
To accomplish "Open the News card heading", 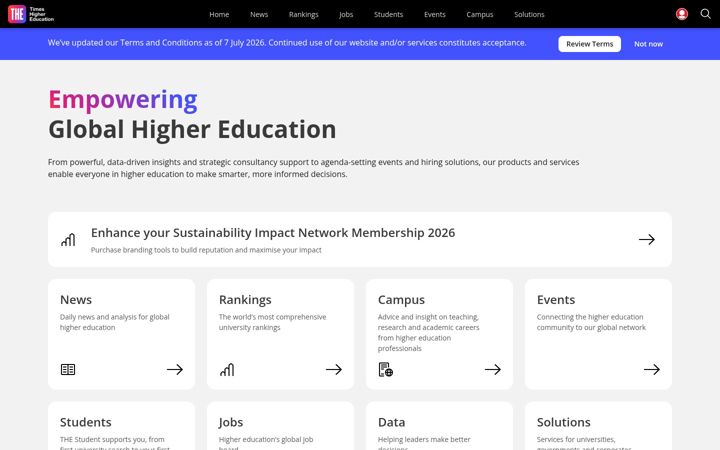I will pyautogui.click(x=76, y=300).
